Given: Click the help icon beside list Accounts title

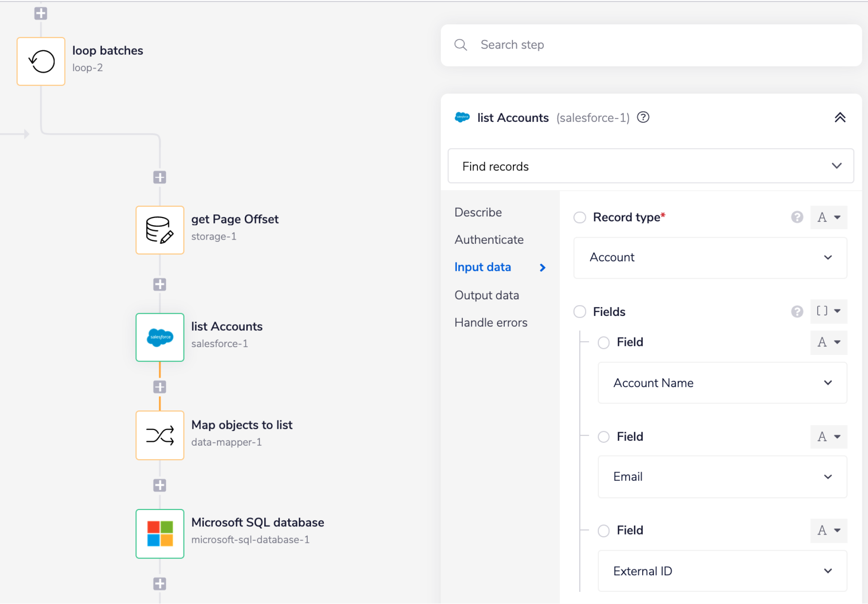Looking at the screenshot, I should [643, 117].
